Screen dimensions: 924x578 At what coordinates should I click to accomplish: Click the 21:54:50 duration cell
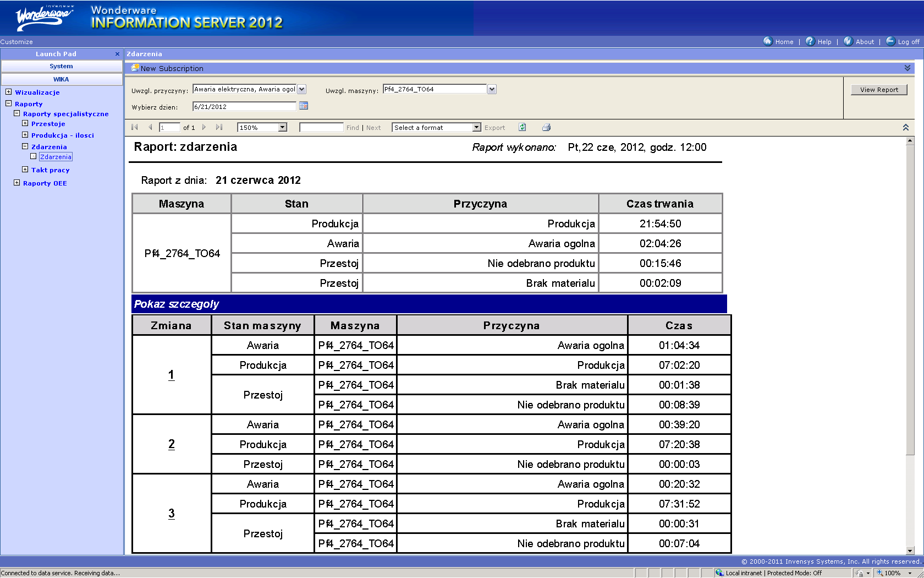click(660, 223)
